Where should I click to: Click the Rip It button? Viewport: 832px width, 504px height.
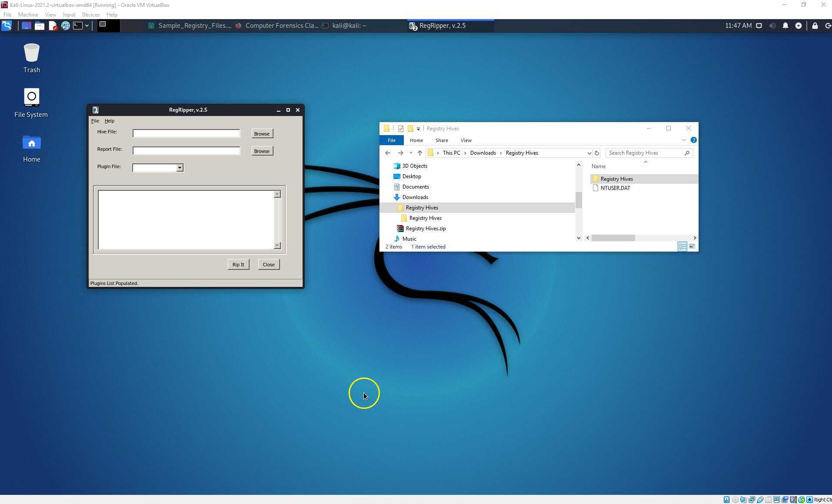click(238, 264)
